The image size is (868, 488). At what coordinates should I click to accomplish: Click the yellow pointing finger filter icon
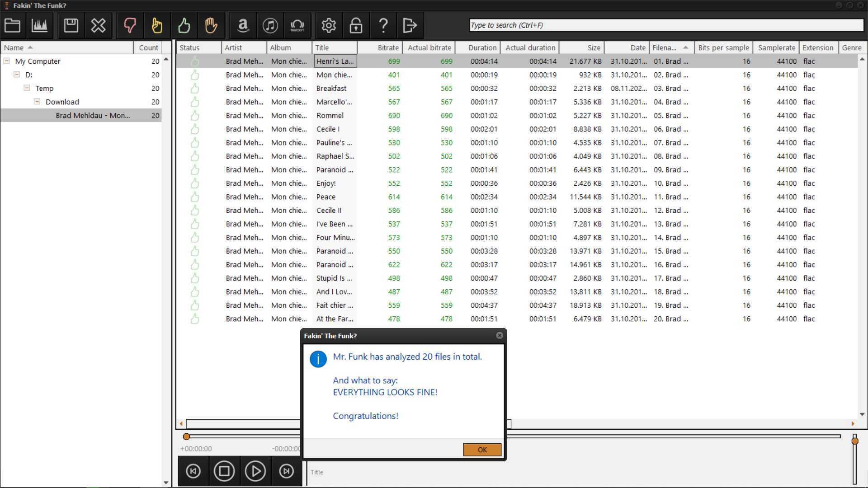click(157, 25)
